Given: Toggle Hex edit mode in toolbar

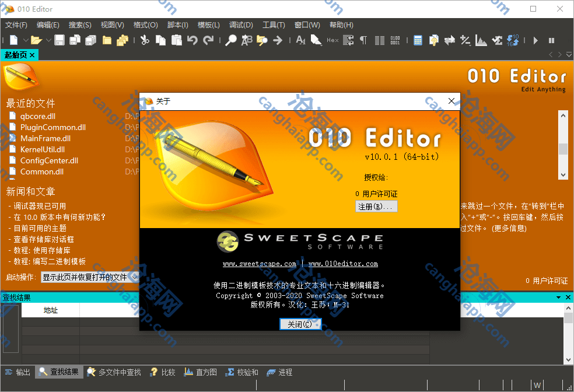Looking at the screenshot, I should [x=332, y=40].
